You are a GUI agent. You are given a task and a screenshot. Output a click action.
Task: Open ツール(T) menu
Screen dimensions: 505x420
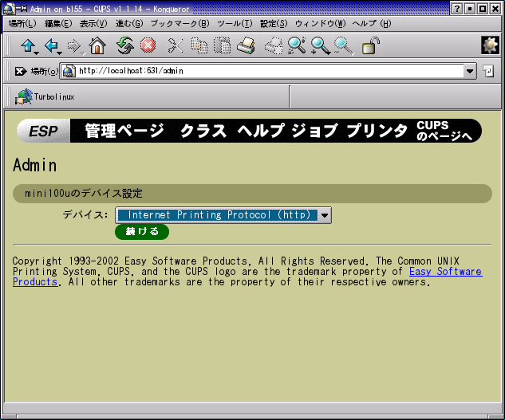pyautogui.click(x=235, y=24)
